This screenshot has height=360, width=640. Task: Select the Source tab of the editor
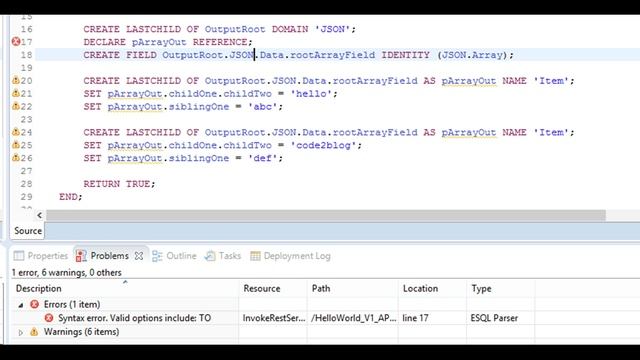28,231
